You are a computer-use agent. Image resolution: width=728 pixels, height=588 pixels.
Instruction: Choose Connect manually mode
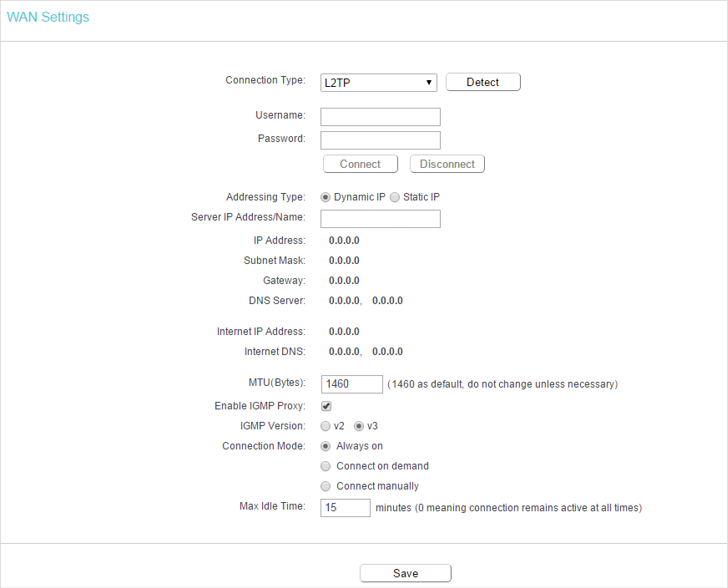[x=325, y=486]
